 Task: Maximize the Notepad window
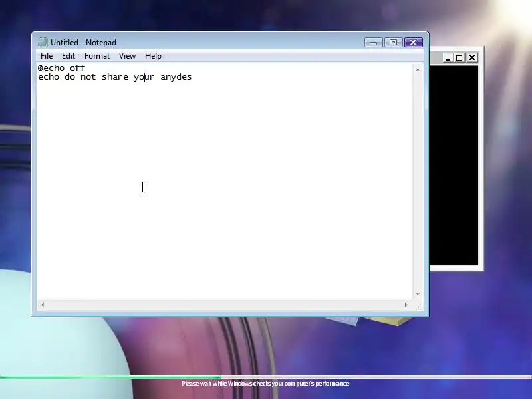[393, 43]
